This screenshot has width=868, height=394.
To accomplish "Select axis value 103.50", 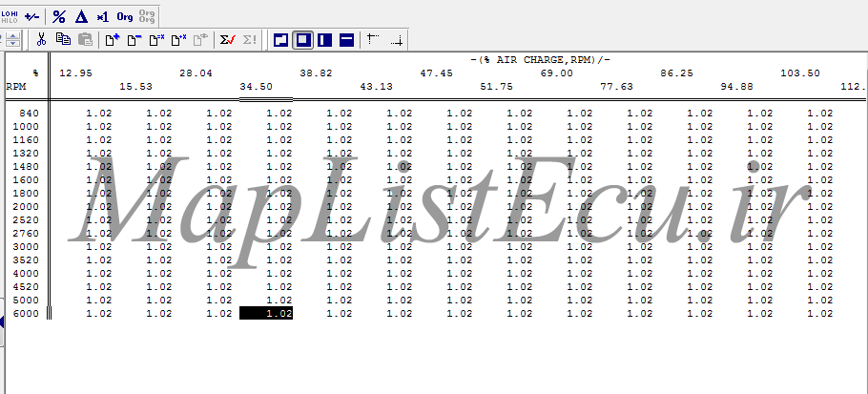I will point(800,73).
